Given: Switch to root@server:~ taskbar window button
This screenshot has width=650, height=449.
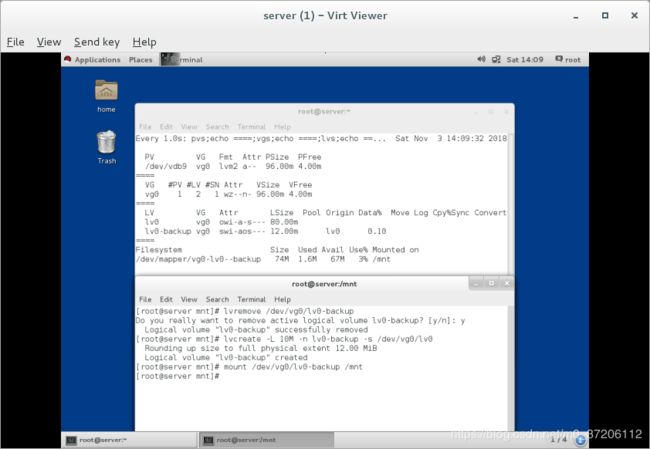Looking at the screenshot, I should (129, 440).
